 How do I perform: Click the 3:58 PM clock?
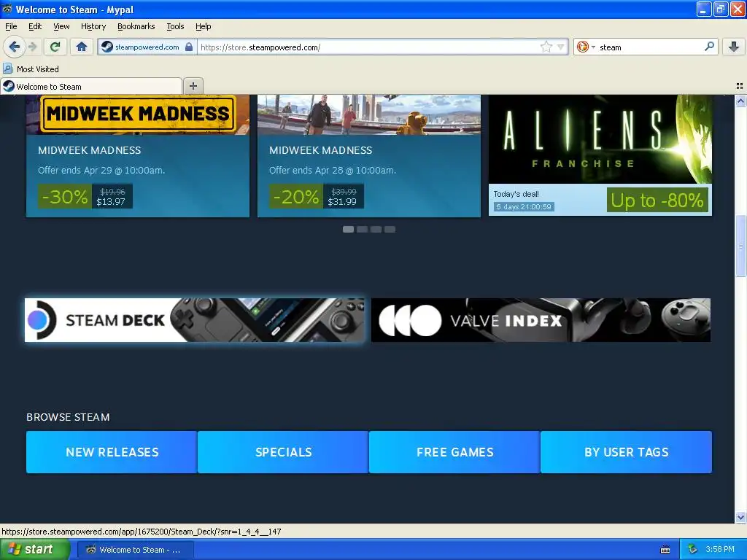tap(720, 549)
